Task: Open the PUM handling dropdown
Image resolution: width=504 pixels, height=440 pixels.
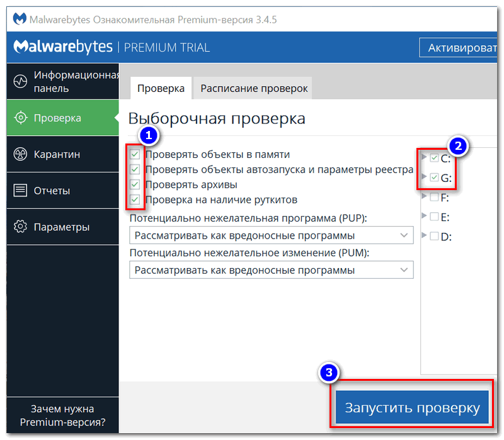Action: (272, 270)
